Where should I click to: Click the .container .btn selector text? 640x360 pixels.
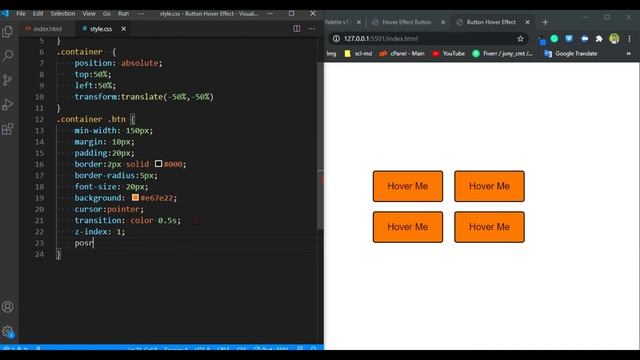[91, 119]
